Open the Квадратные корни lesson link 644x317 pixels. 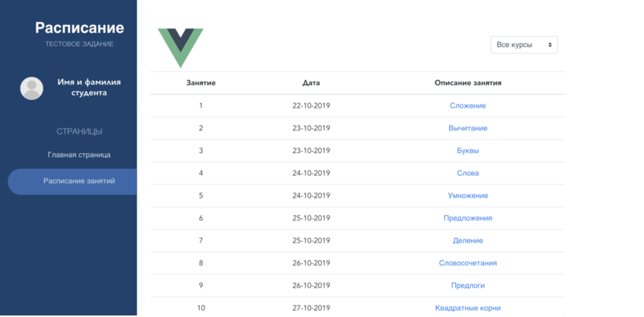click(467, 307)
